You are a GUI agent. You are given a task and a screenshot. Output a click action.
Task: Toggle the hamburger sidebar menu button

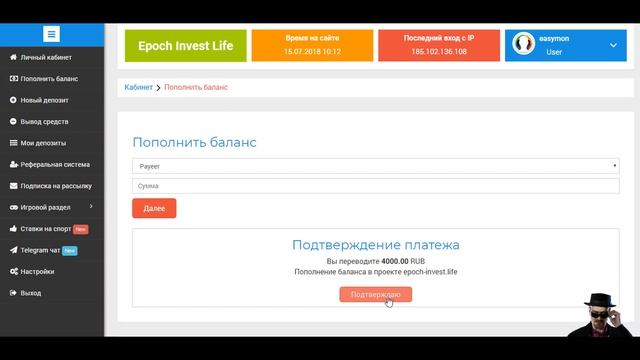[x=51, y=34]
